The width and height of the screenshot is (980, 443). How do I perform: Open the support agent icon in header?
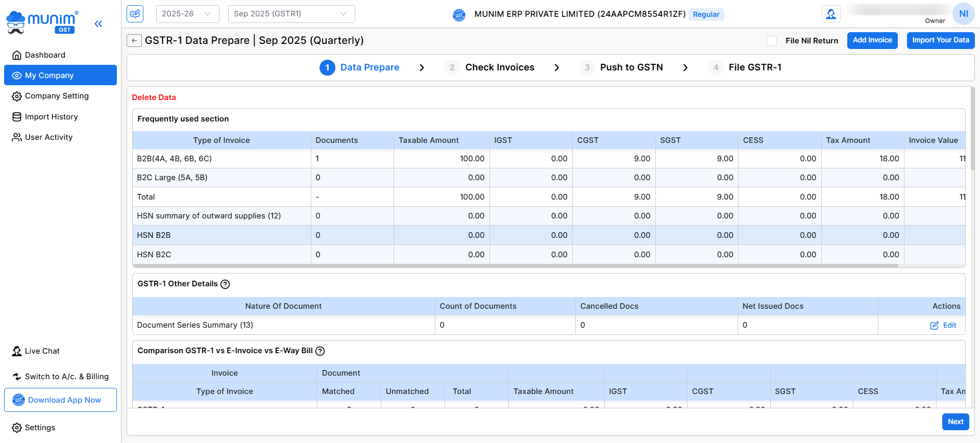pyautogui.click(x=831, y=14)
